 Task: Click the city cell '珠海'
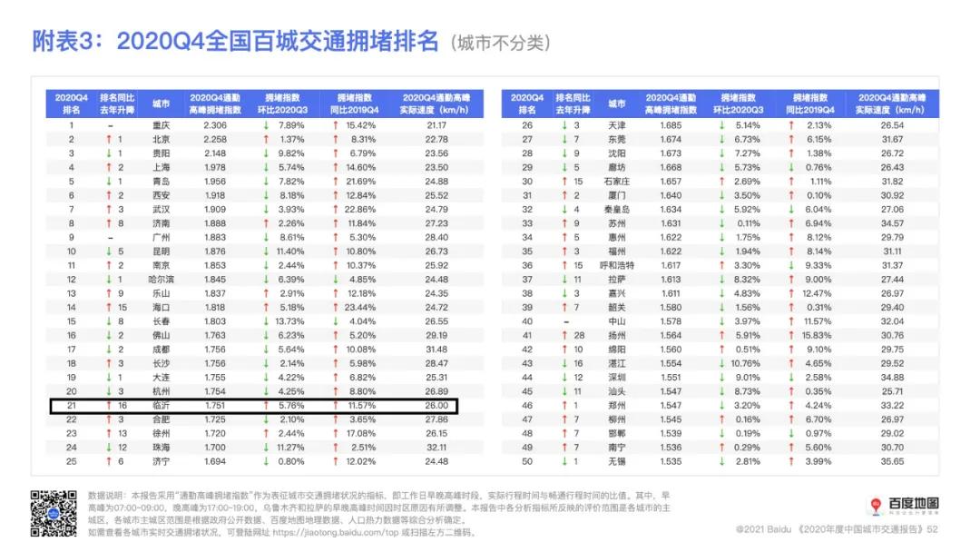pyautogui.click(x=162, y=448)
